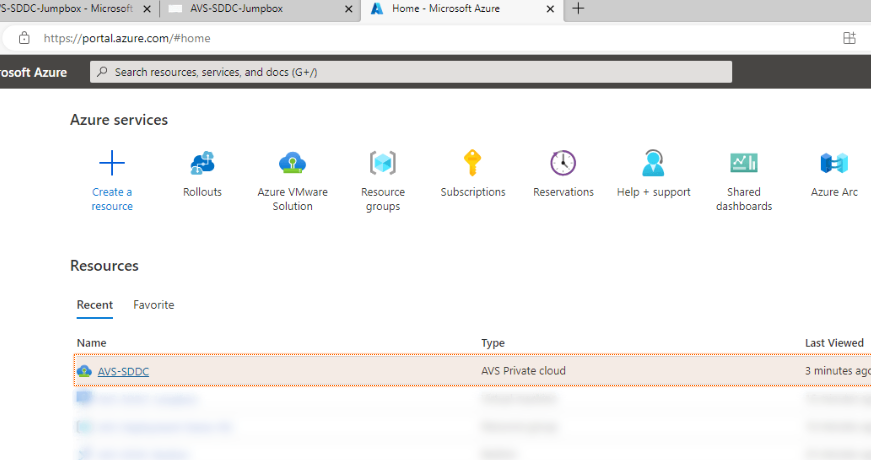
Task: Click the Type column header
Action: click(x=493, y=343)
